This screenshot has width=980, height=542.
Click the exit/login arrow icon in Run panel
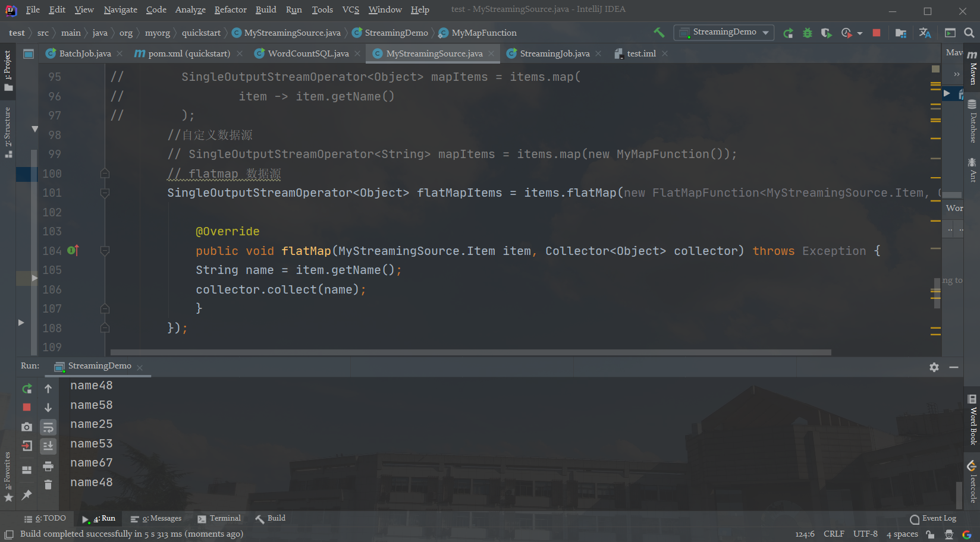tap(27, 446)
